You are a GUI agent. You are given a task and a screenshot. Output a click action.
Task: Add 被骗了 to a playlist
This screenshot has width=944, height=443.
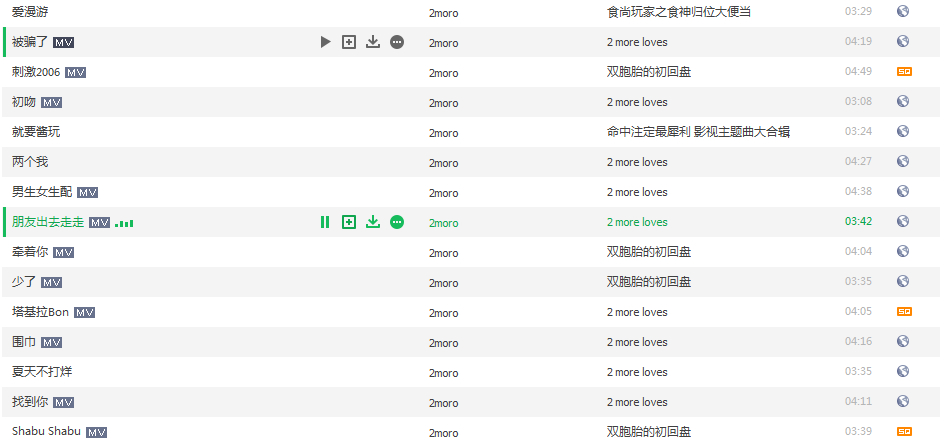349,42
